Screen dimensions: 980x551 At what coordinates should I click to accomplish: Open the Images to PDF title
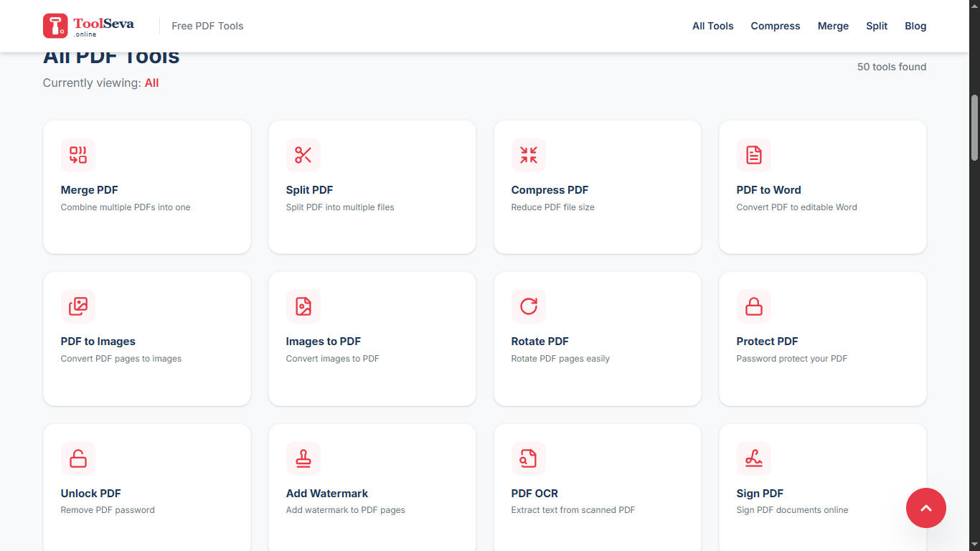click(324, 342)
